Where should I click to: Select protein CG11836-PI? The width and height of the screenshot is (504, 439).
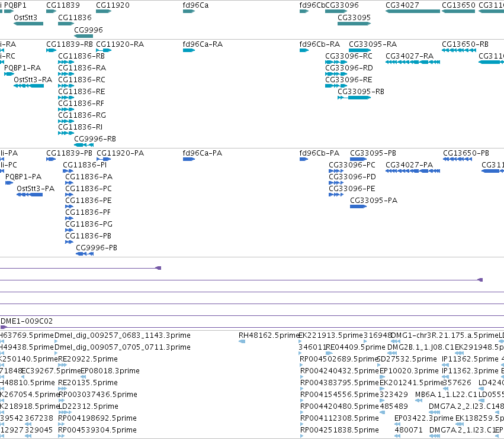[68, 171]
